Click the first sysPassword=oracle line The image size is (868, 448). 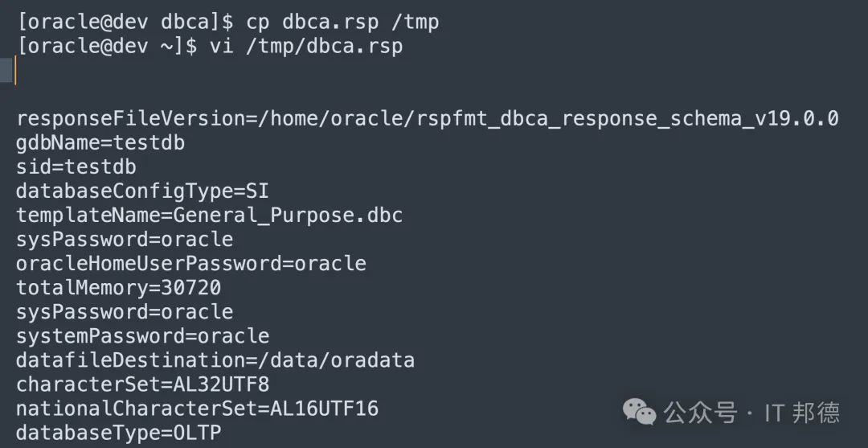coord(125,240)
